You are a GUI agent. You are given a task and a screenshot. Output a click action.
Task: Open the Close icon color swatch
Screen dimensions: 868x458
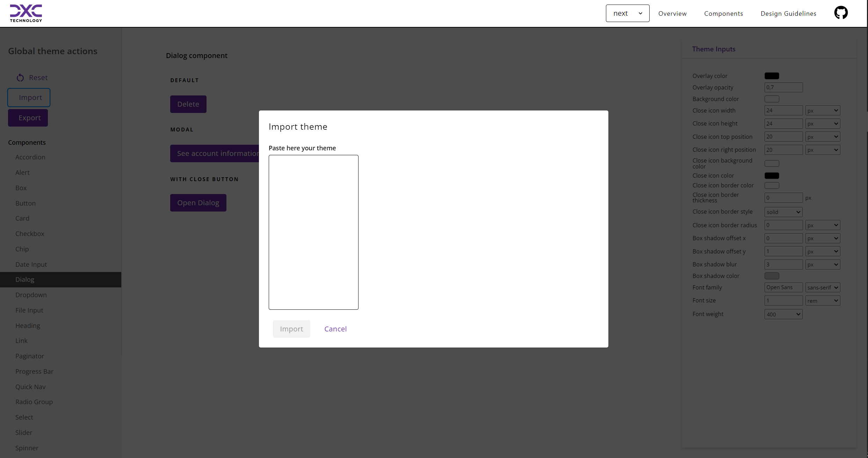pyautogui.click(x=772, y=176)
